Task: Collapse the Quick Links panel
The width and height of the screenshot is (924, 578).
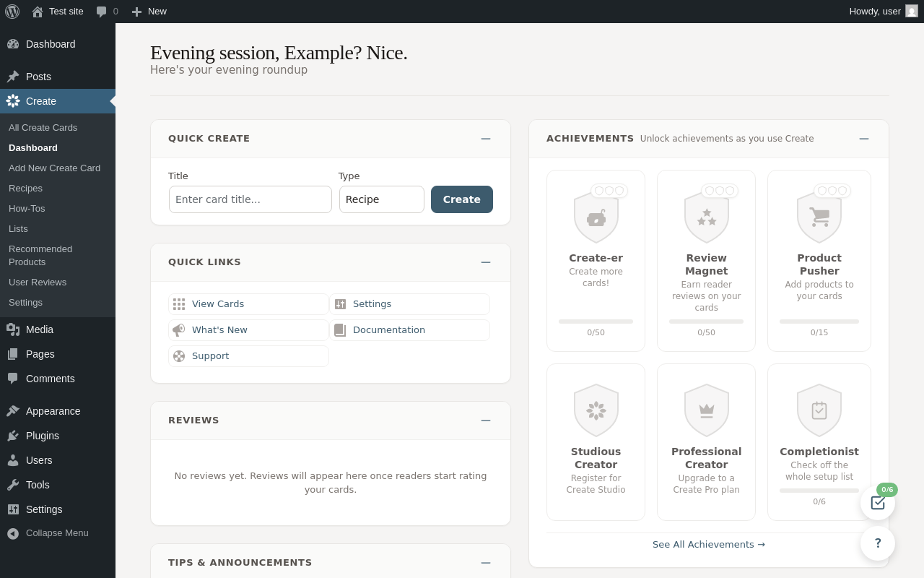Action: coord(486,262)
